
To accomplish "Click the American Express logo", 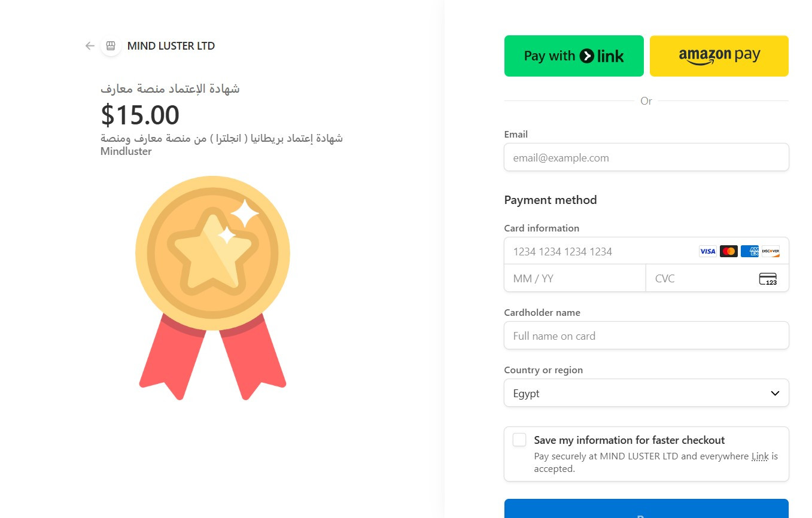I will [x=749, y=251].
